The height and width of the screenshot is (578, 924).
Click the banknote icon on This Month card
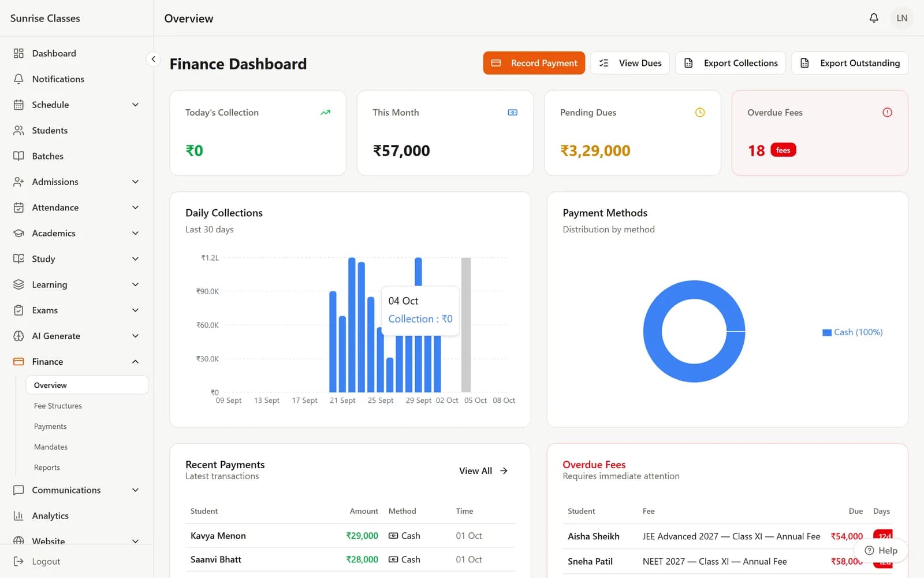click(512, 113)
